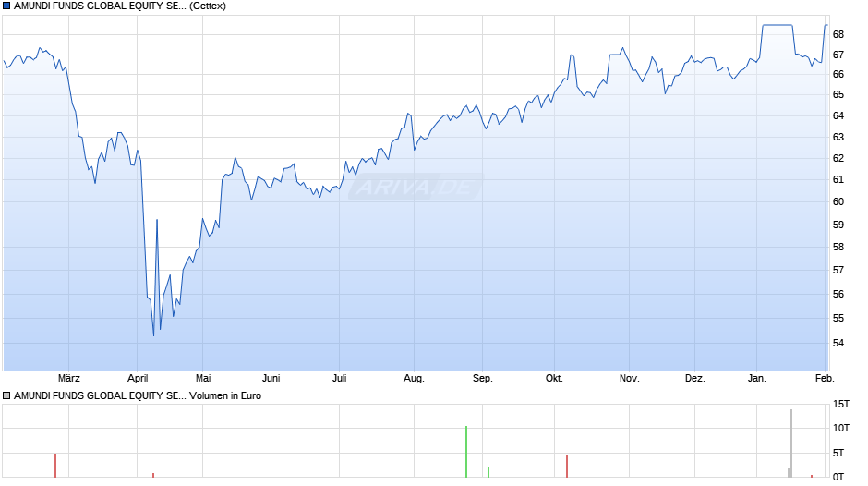Click the Dez. month label
868x486 pixels.
694,379
